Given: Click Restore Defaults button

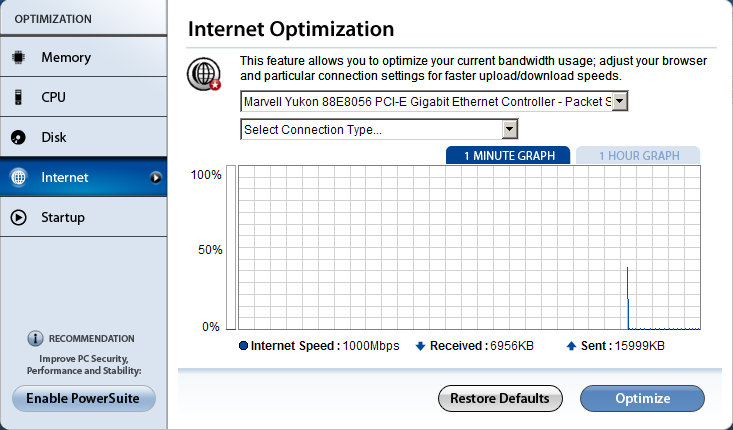Looking at the screenshot, I should pyautogui.click(x=499, y=399).
